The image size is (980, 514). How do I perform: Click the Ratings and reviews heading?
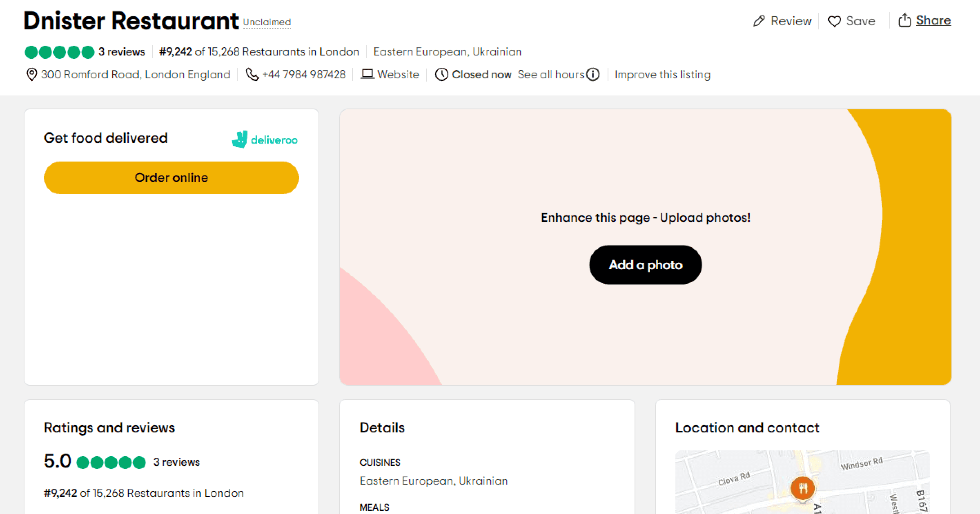point(109,428)
